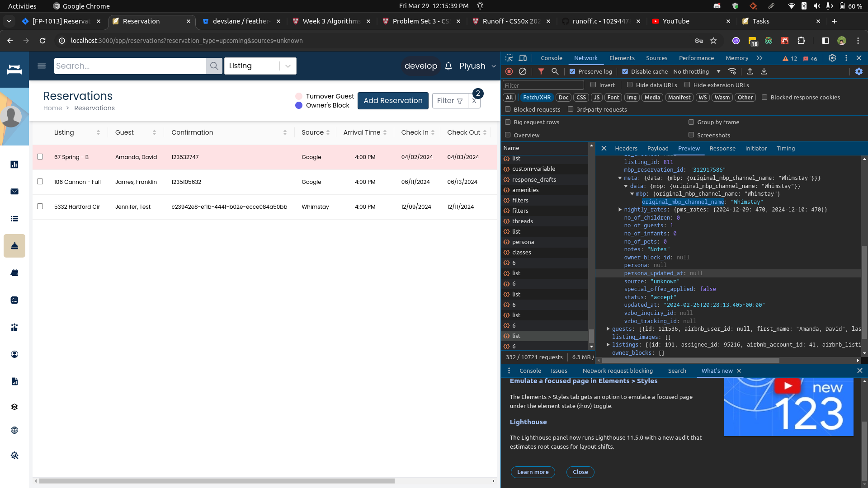Enable the Big request rows checkbox
868x488 pixels.
pyautogui.click(x=508, y=122)
